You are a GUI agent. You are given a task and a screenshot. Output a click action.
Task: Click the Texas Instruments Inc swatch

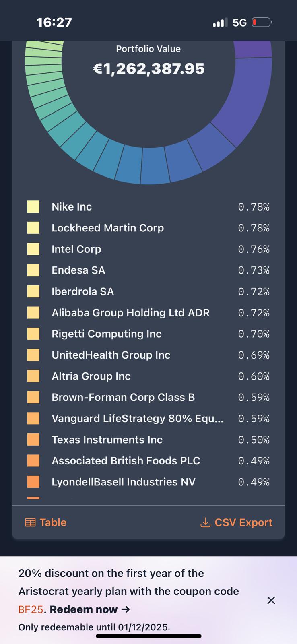pos(33,440)
